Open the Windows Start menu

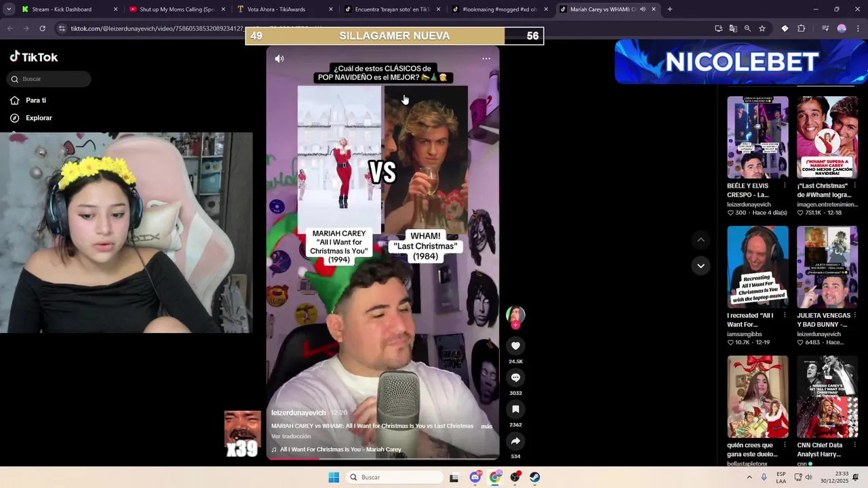click(x=334, y=477)
